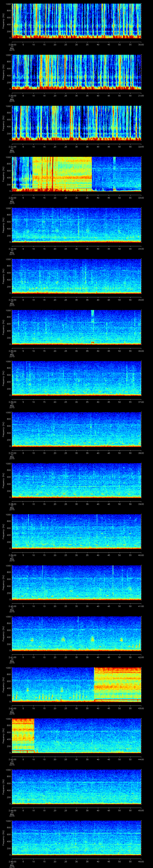Image resolution: width=153 pixels, height=868 pixels.
Task: Click 'Frequency (Hz)' axis label of 2:38:00 panel
Action: coord(3,480)
